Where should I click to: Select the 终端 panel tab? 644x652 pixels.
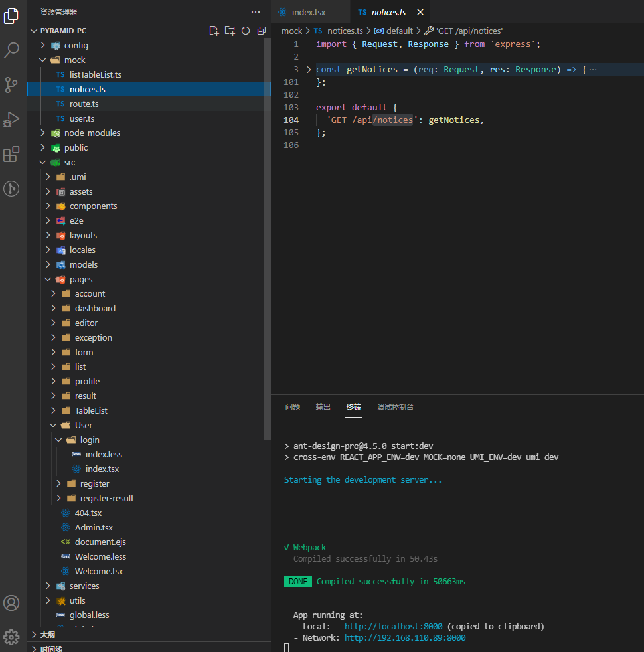click(354, 407)
